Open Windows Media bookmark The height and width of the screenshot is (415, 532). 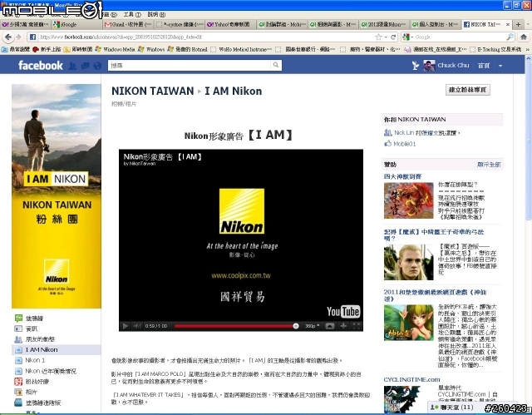(x=116, y=50)
